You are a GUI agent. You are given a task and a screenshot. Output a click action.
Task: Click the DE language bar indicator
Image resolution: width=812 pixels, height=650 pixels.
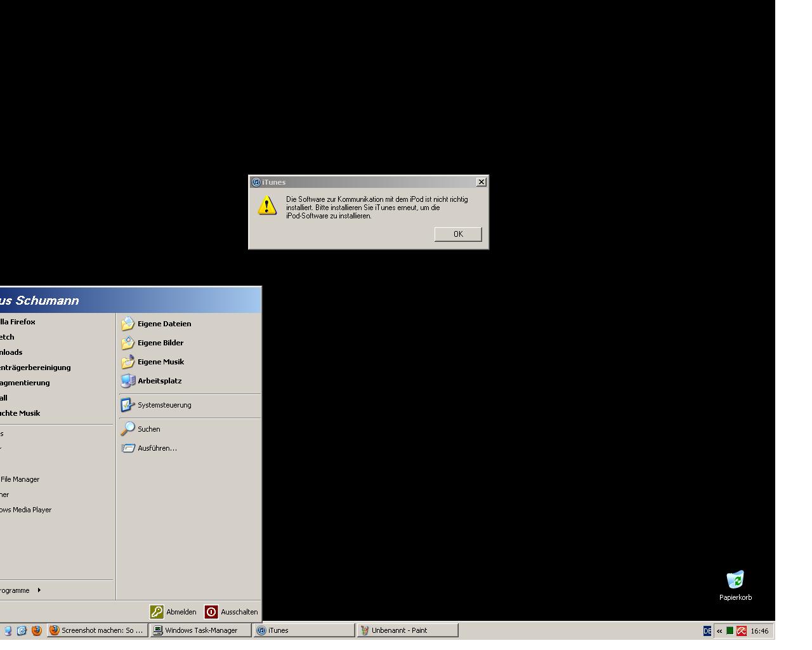pyautogui.click(x=707, y=631)
